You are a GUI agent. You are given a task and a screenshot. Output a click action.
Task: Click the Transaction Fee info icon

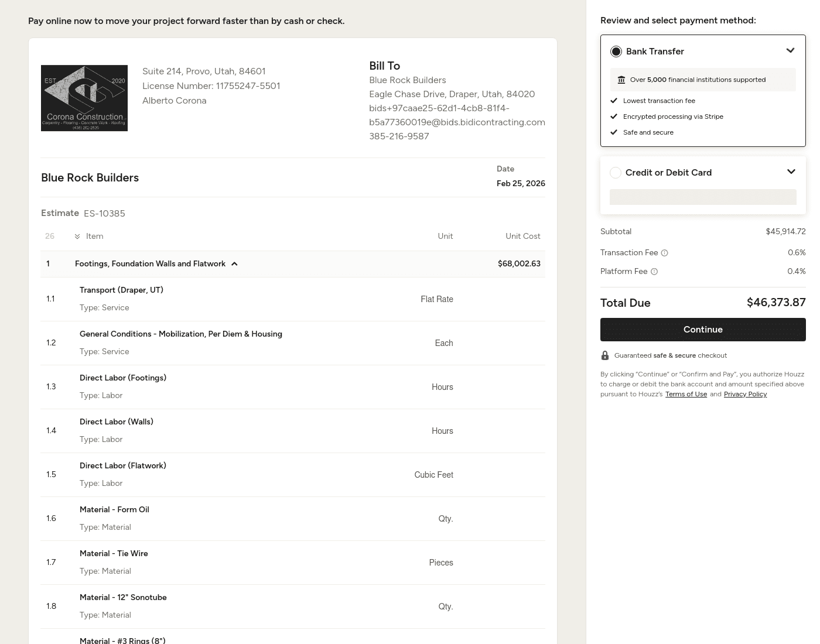pyautogui.click(x=664, y=253)
